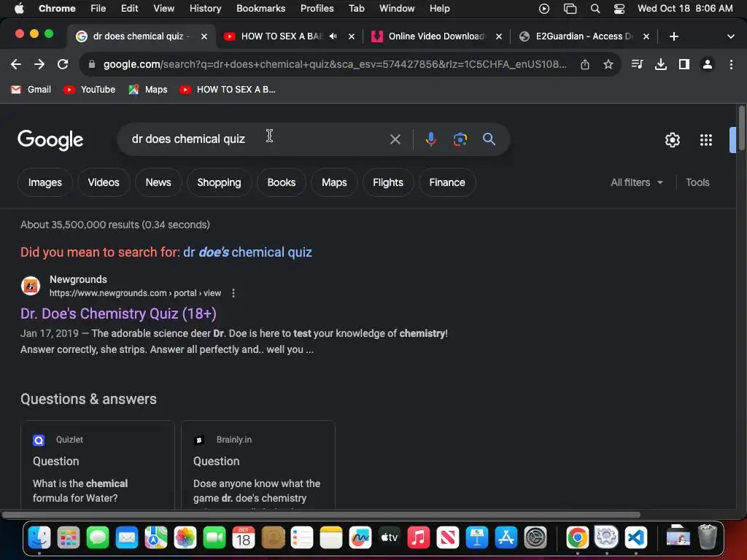This screenshot has width=747, height=560.
Task: Bookmark this page with the star icon
Action: pos(608,64)
